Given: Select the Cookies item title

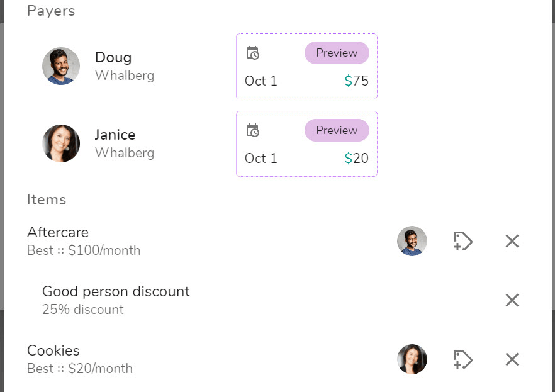Looking at the screenshot, I should (53, 350).
